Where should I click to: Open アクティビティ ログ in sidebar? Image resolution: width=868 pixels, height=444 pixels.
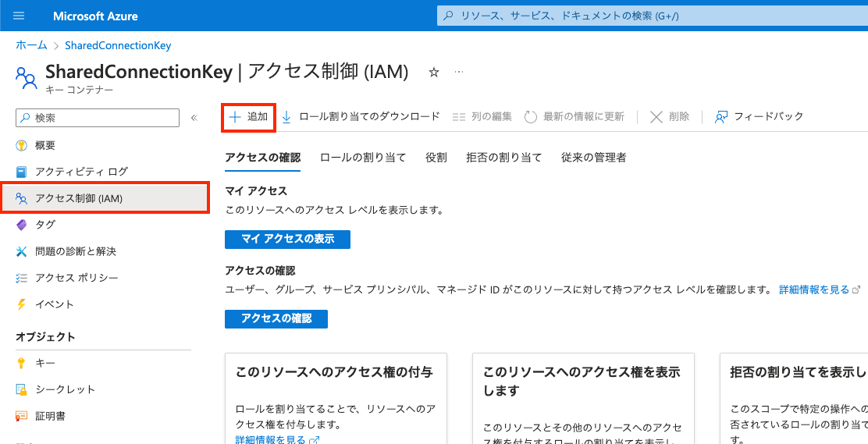pos(81,172)
